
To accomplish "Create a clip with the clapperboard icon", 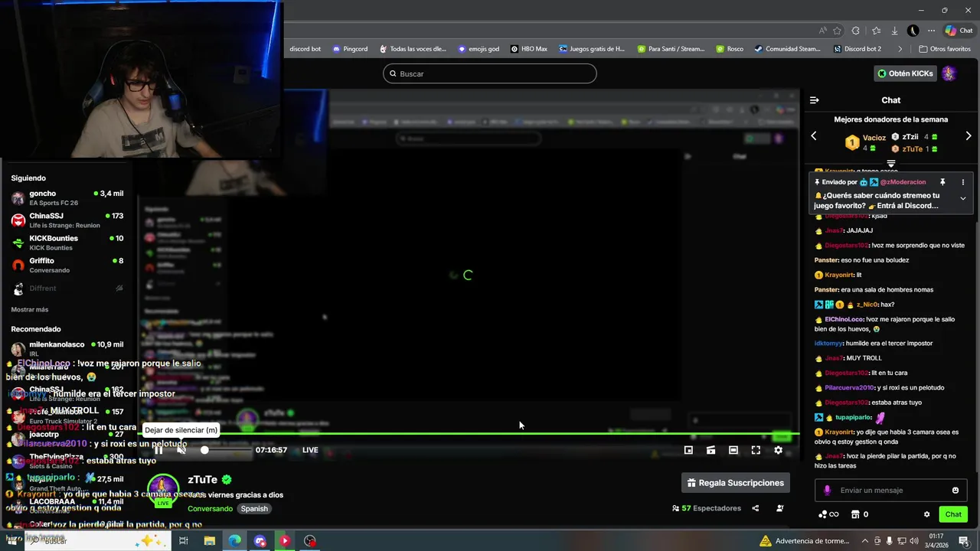I will [x=710, y=450].
